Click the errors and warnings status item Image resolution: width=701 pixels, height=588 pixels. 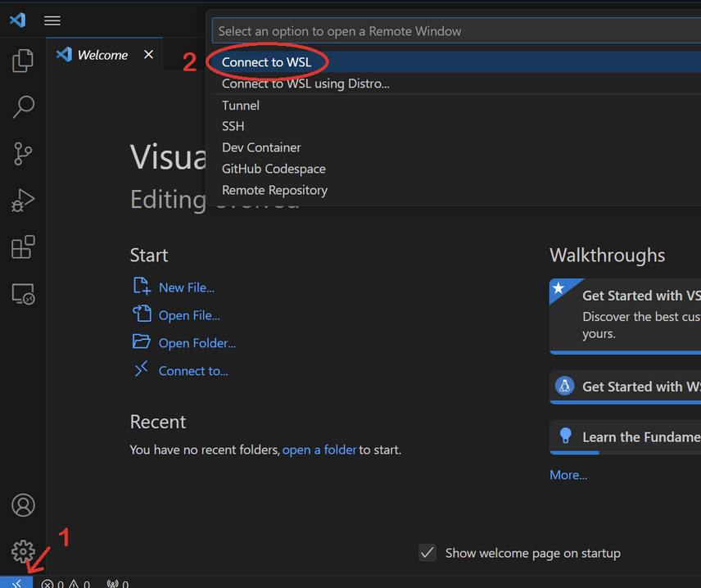(66, 584)
